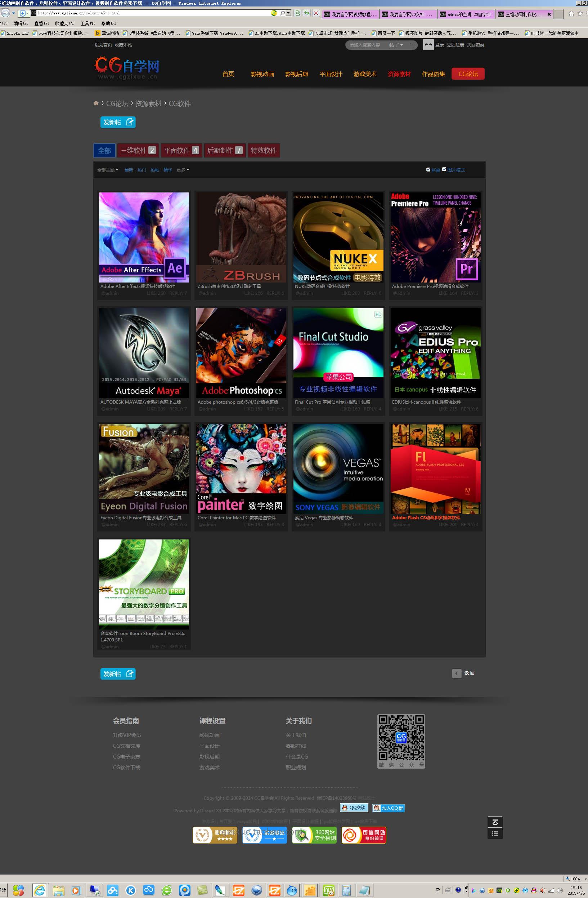Expand the 更多 filter dropdown

pyautogui.click(x=183, y=170)
